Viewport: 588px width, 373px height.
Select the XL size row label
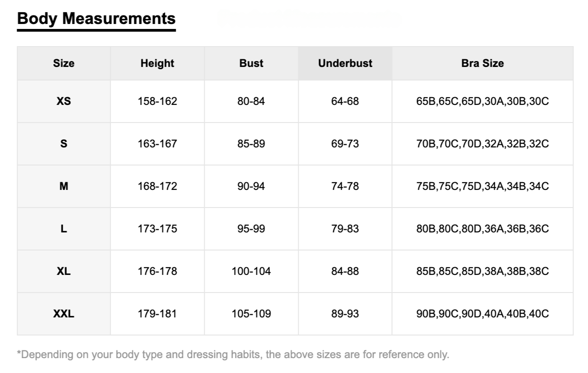[x=64, y=271]
